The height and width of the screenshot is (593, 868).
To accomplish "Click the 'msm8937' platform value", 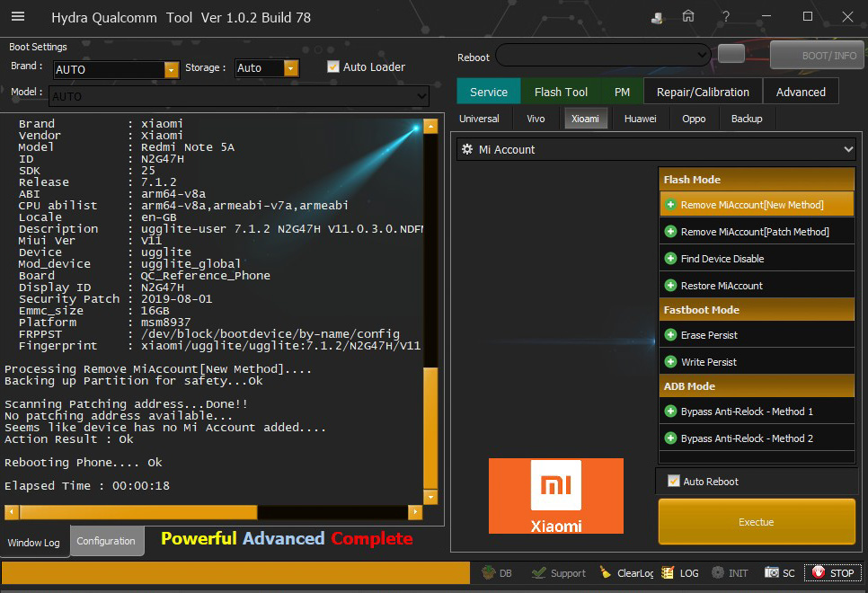I will coord(165,323).
